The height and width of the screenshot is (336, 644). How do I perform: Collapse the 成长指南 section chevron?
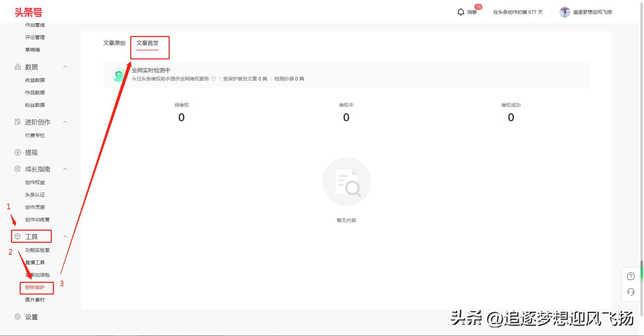(x=65, y=169)
